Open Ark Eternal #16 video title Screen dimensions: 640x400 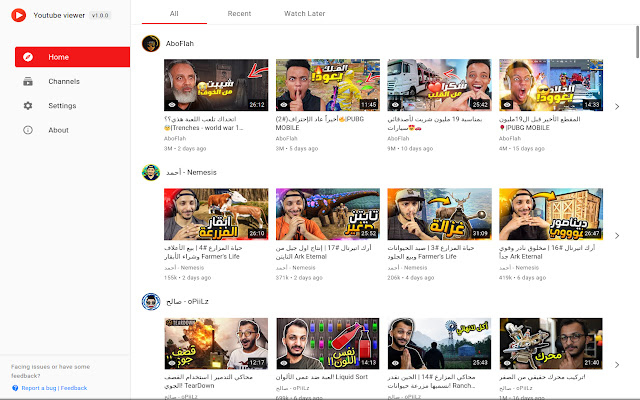click(547, 252)
